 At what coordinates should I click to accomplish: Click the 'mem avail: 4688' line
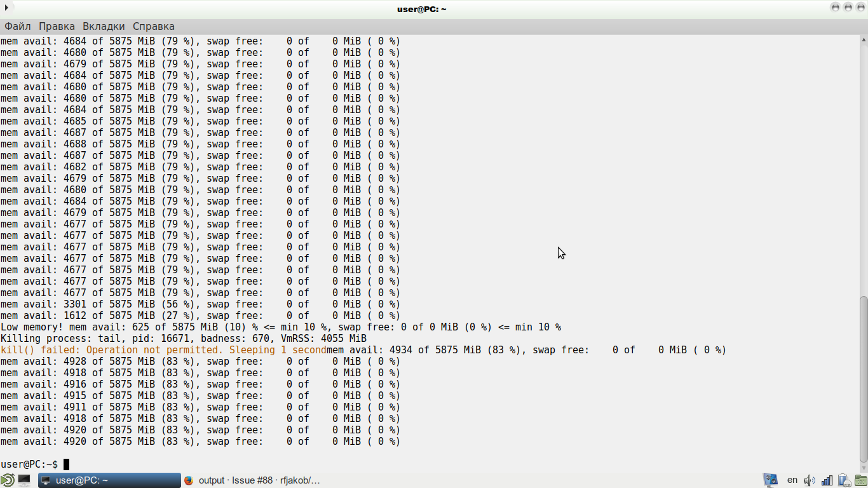point(200,144)
